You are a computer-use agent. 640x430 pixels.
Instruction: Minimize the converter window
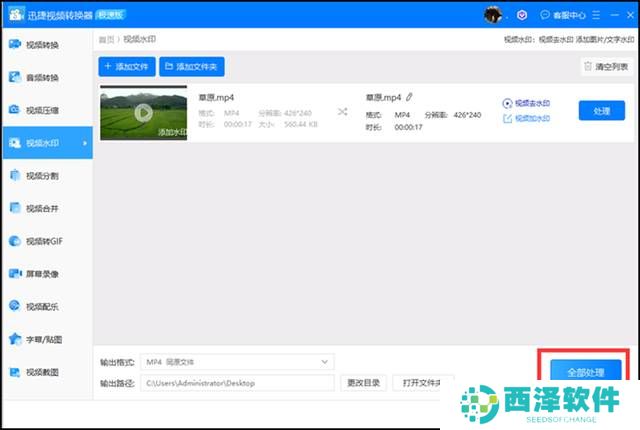click(x=614, y=15)
